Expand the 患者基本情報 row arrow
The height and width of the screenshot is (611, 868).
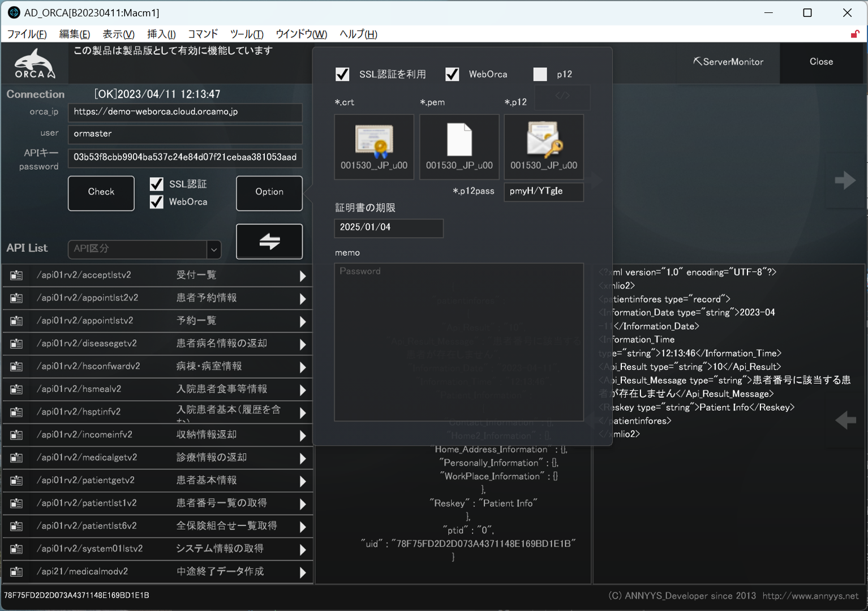coord(303,481)
